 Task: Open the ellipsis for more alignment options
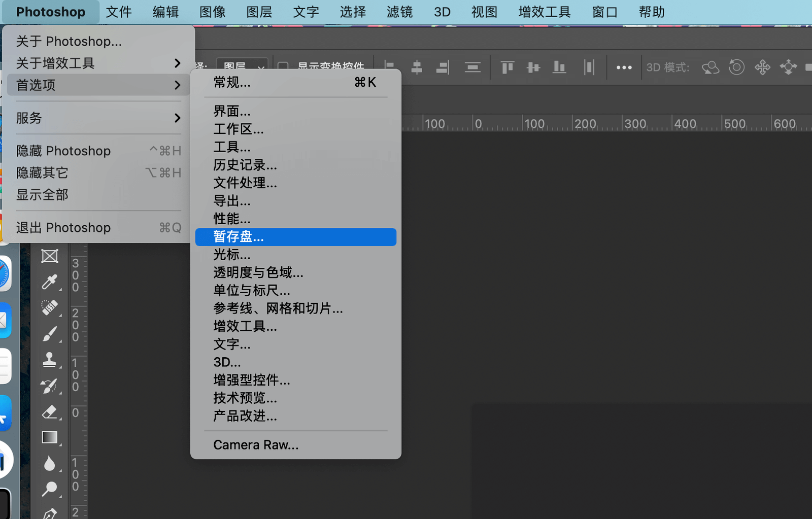623,67
